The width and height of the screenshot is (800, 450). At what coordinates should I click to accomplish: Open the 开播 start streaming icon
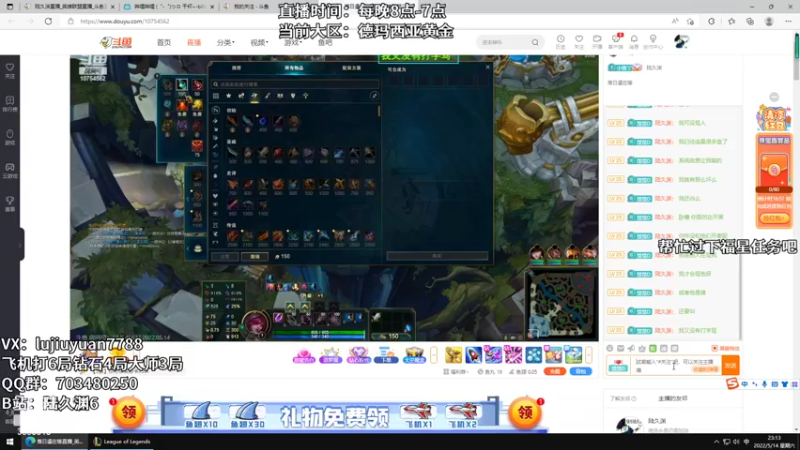pyautogui.click(x=597, y=42)
